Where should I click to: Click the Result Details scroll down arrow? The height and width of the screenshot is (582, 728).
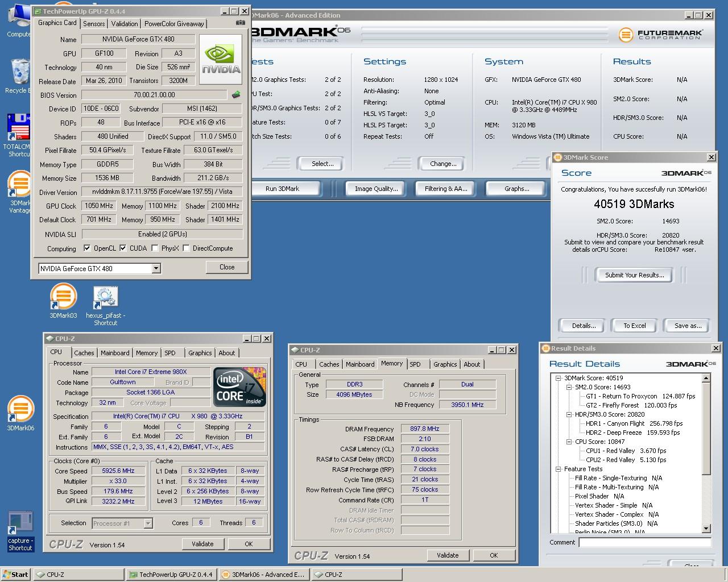[706, 529]
